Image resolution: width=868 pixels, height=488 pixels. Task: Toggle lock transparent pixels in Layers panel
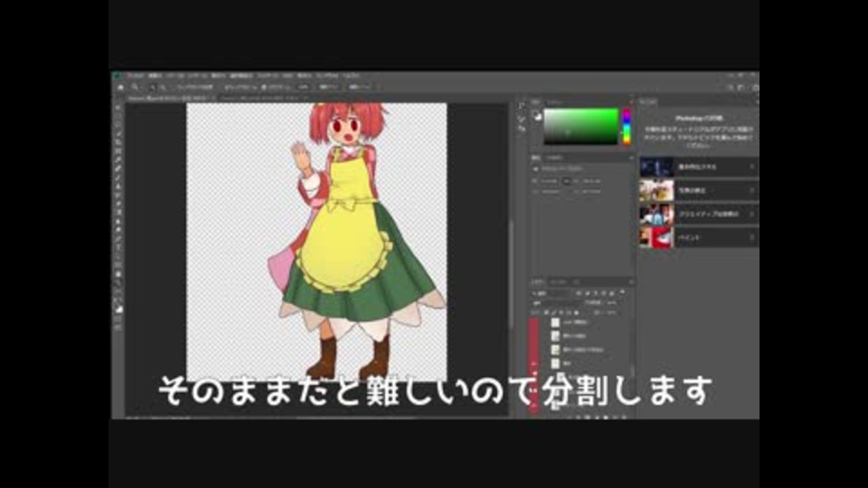tap(546, 314)
